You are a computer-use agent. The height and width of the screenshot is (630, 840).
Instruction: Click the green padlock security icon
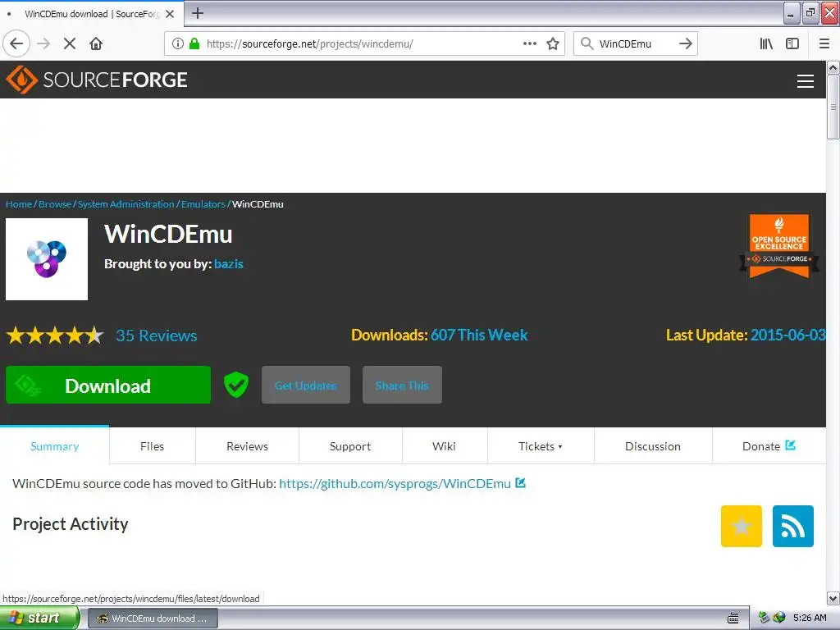195,43
